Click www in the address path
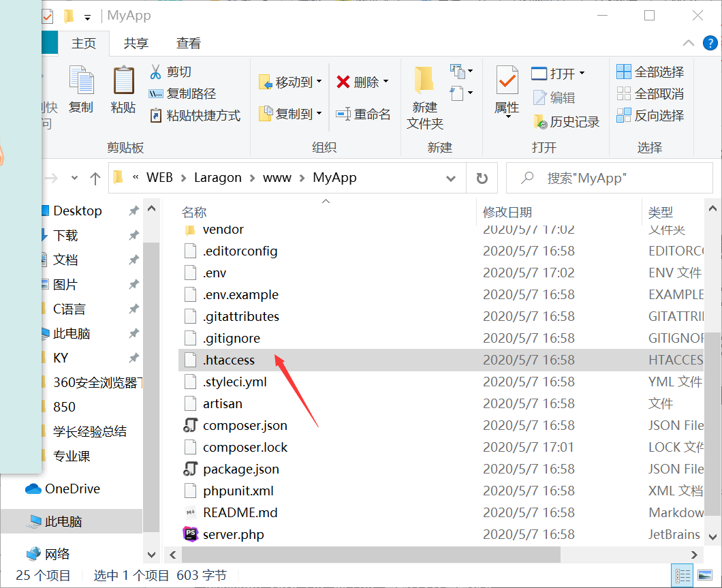The height and width of the screenshot is (588, 722). point(277,178)
